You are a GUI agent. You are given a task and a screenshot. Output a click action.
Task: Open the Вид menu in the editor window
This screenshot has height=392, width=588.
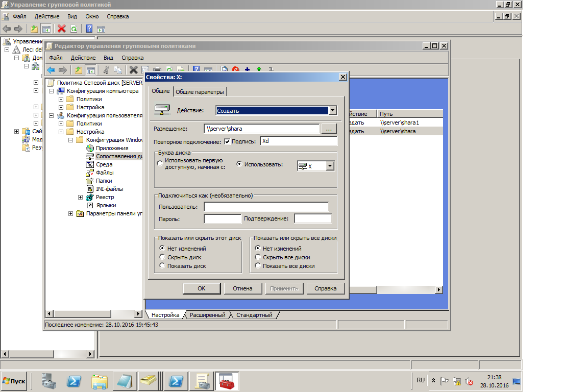tap(108, 58)
